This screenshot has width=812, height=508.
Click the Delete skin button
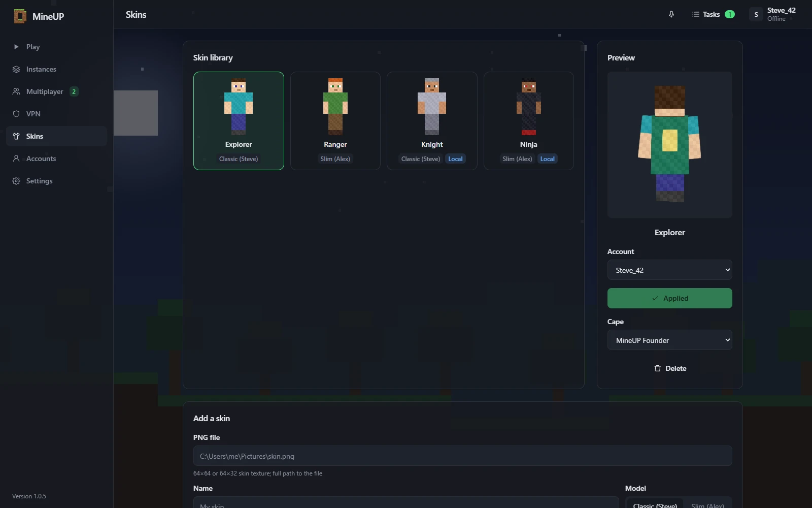[x=670, y=368]
